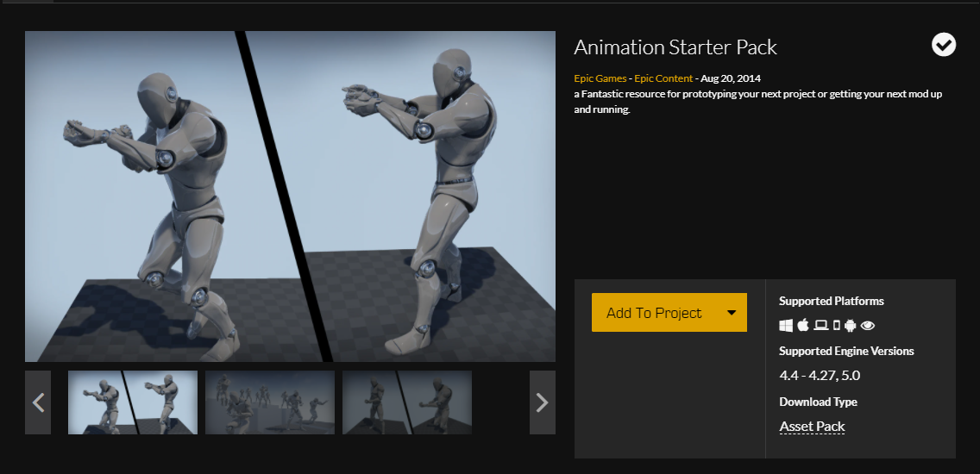Click the Asset Pack download type link
This screenshot has height=474, width=980.
(x=812, y=427)
